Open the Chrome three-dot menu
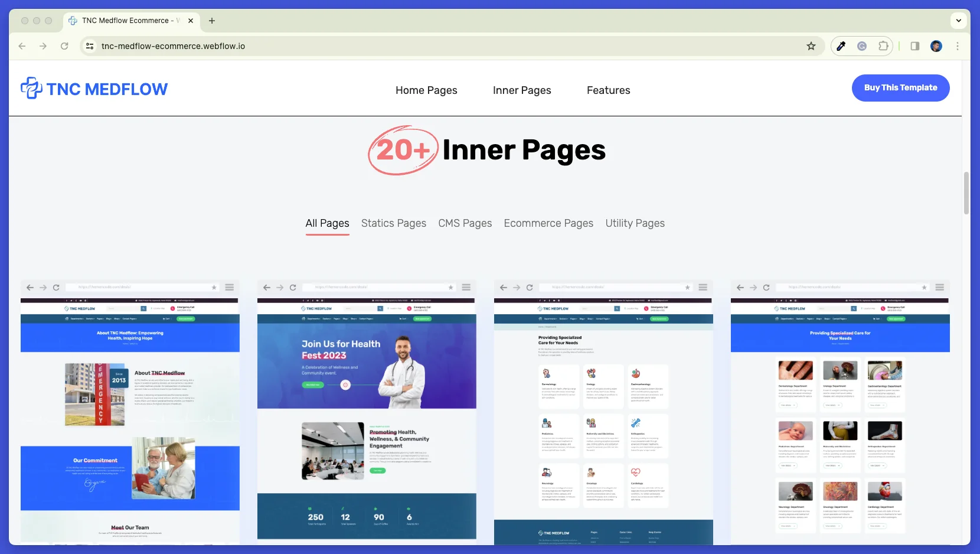 (958, 46)
